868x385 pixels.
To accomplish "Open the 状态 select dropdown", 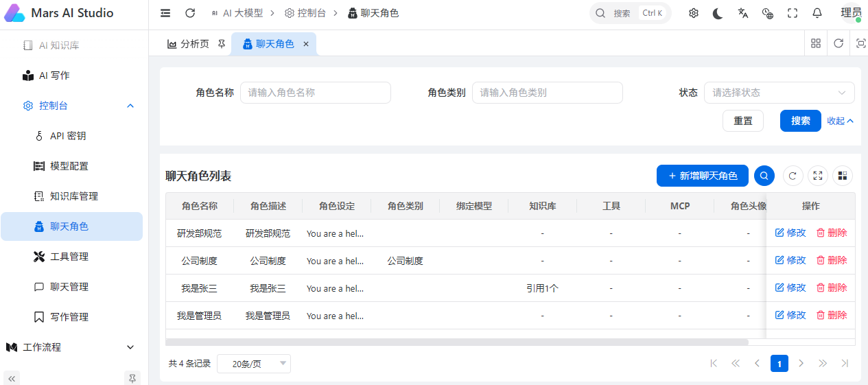I will (779, 93).
